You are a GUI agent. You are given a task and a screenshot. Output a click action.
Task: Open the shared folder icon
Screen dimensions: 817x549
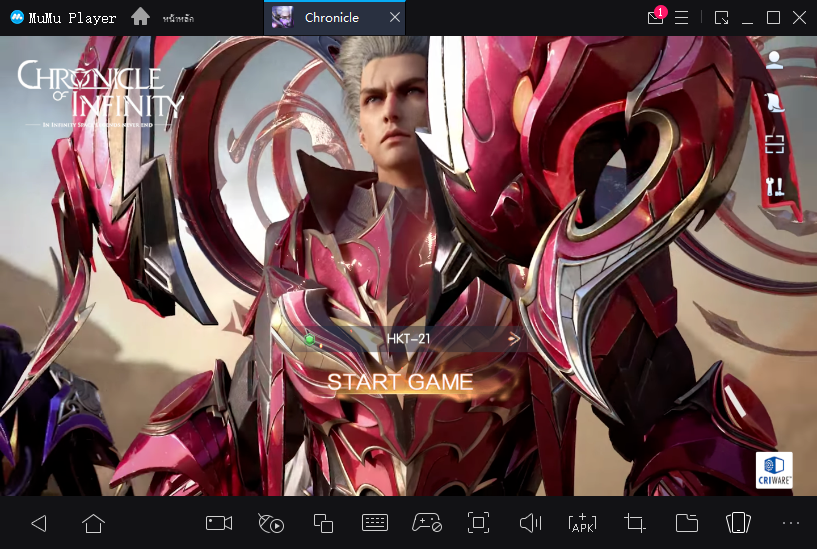click(686, 523)
